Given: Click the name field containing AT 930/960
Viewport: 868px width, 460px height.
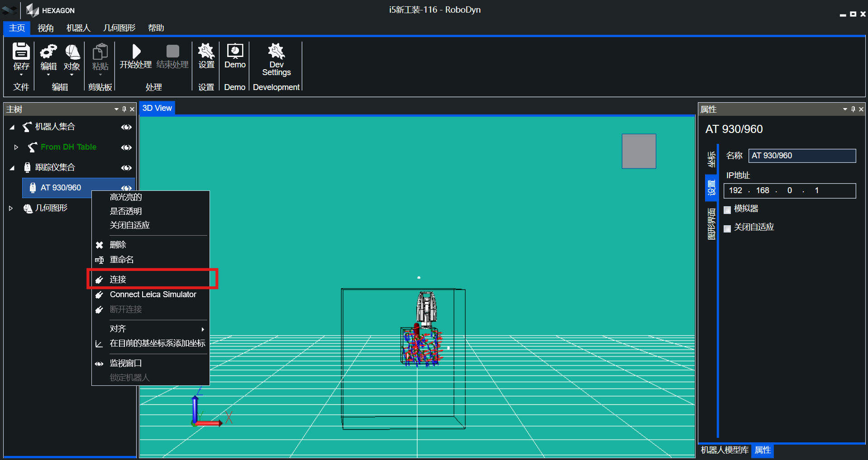Looking at the screenshot, I should [801, 156].
